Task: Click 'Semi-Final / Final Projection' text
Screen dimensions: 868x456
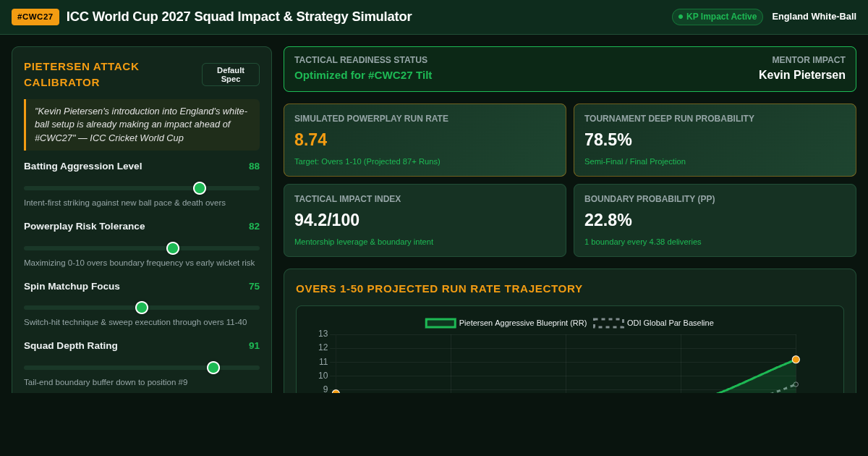Action: pyautogui.click(x=635, y=161)
